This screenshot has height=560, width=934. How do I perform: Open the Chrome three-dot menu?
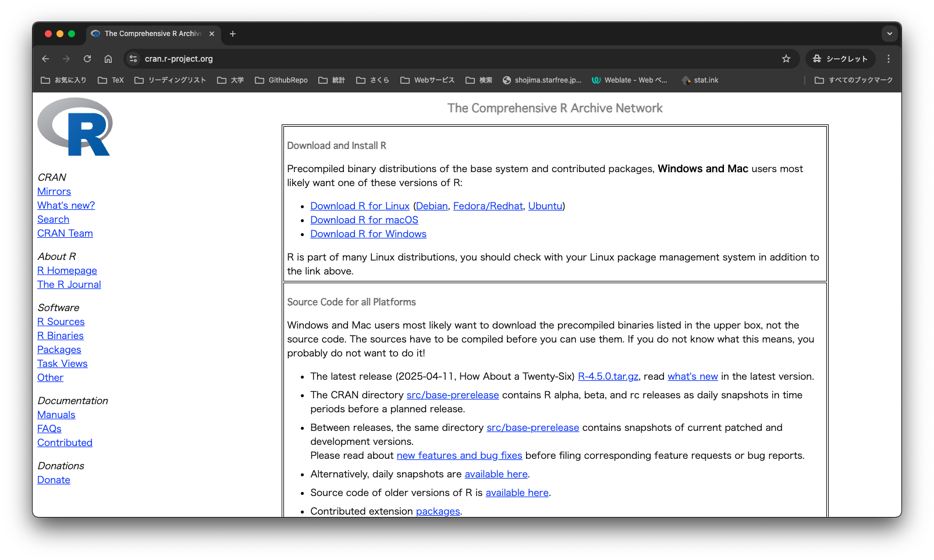889,59
